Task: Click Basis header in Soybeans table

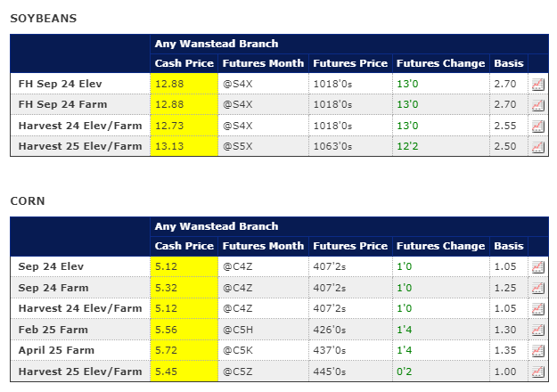Action: tap(508, 63)
